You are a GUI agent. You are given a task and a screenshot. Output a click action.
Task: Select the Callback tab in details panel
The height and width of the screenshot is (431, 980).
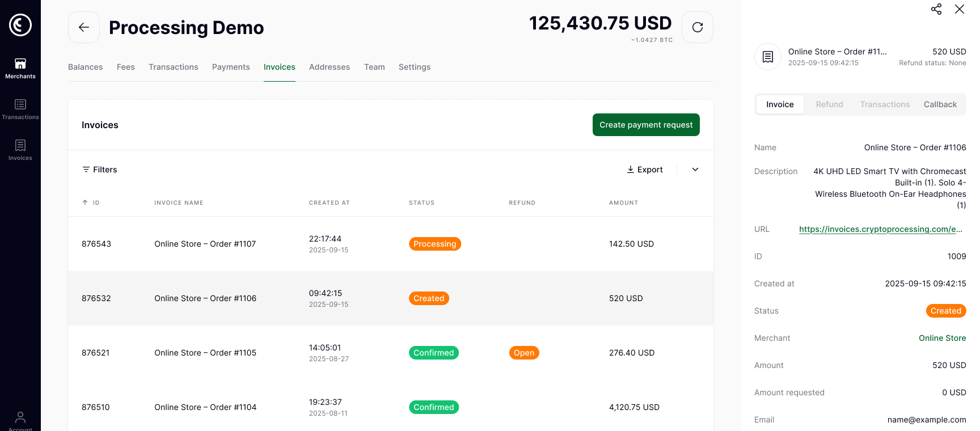940,104
